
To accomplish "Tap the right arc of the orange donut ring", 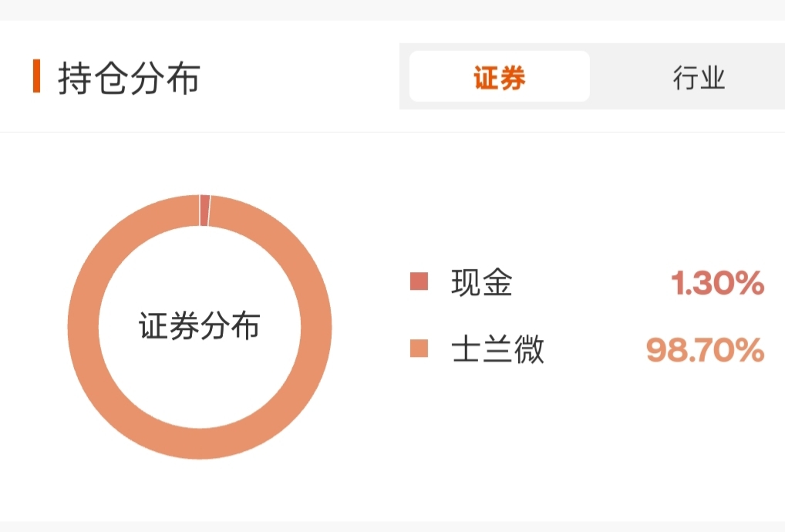I will [316, 327].
